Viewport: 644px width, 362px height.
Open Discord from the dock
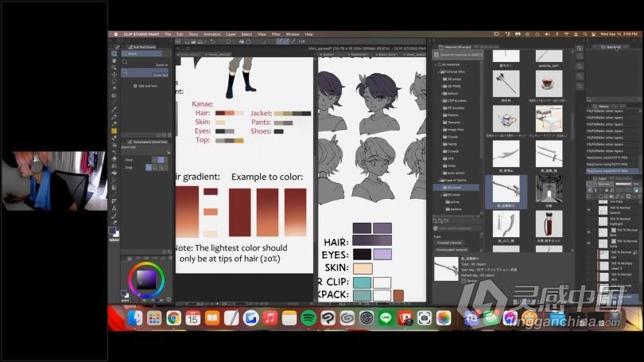pyautogui.click(x=471, y=318)
